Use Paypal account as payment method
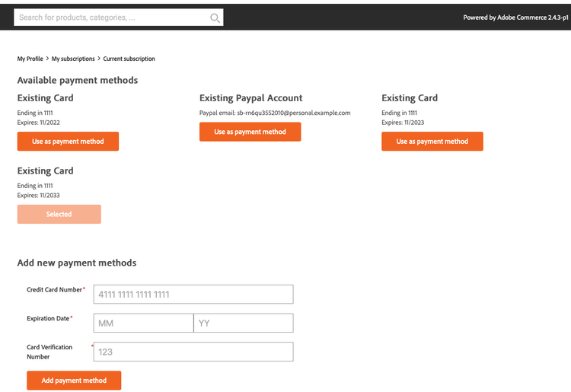Screen dimensions: 571x392 click(x=250, y=132)
